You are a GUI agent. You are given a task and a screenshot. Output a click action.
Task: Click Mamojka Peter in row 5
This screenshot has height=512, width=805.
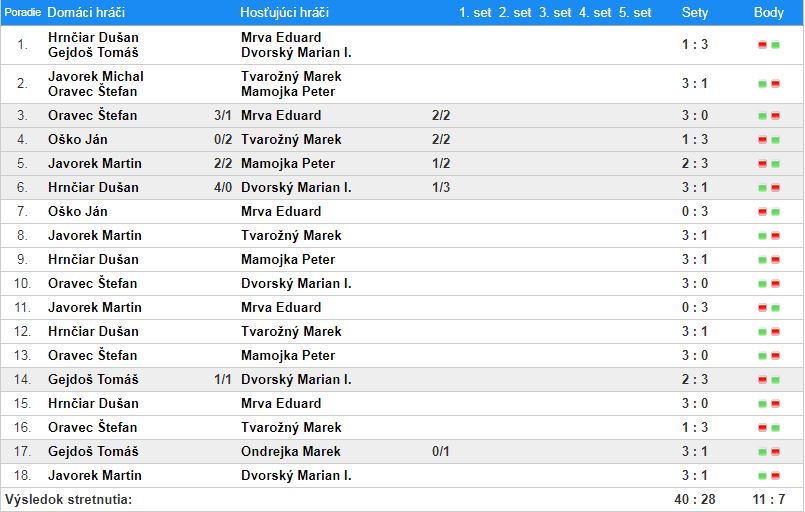288,164
